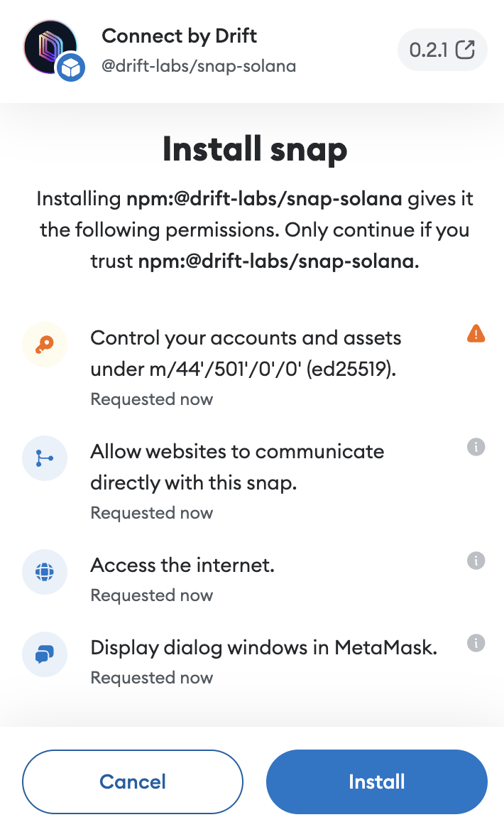
Task: Click the website communication branch icon
Action: point(45,458)
